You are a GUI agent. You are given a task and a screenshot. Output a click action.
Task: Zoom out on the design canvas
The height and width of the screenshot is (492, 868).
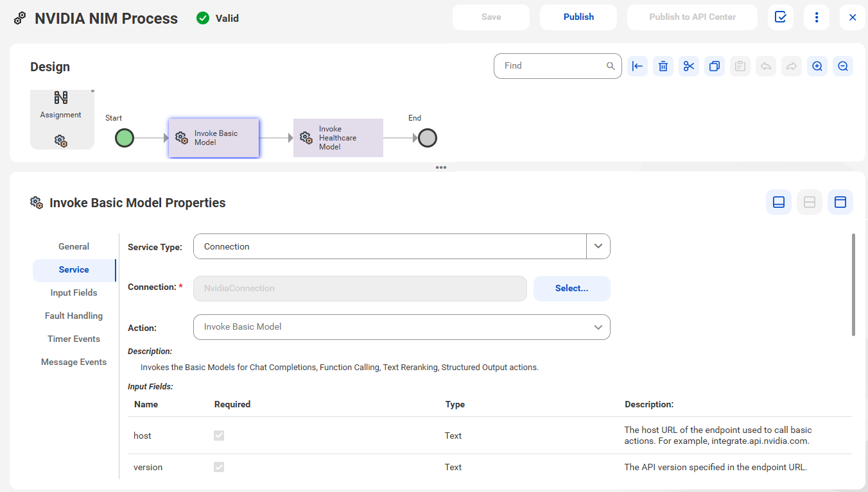pyautogui.click(x=843, y=66)
